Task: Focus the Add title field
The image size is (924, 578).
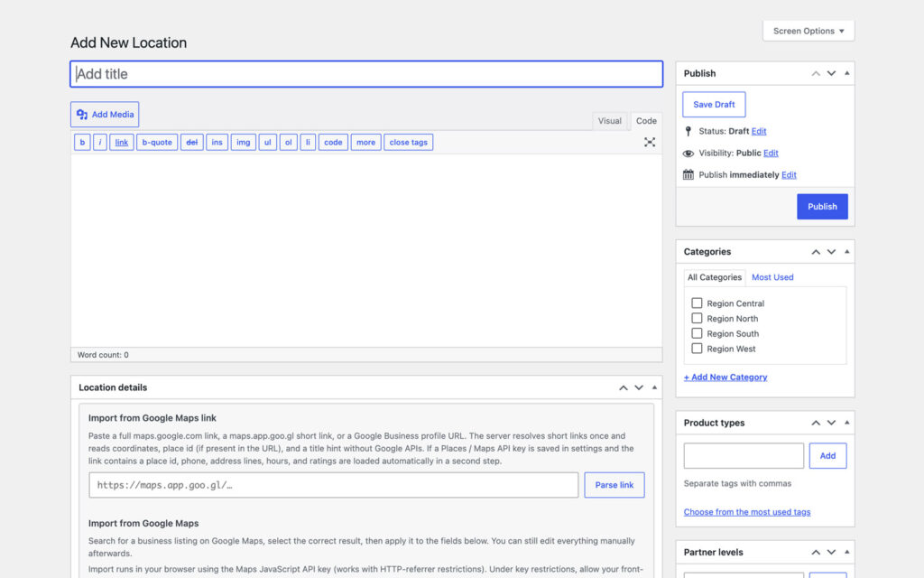Action: (366, 74)
